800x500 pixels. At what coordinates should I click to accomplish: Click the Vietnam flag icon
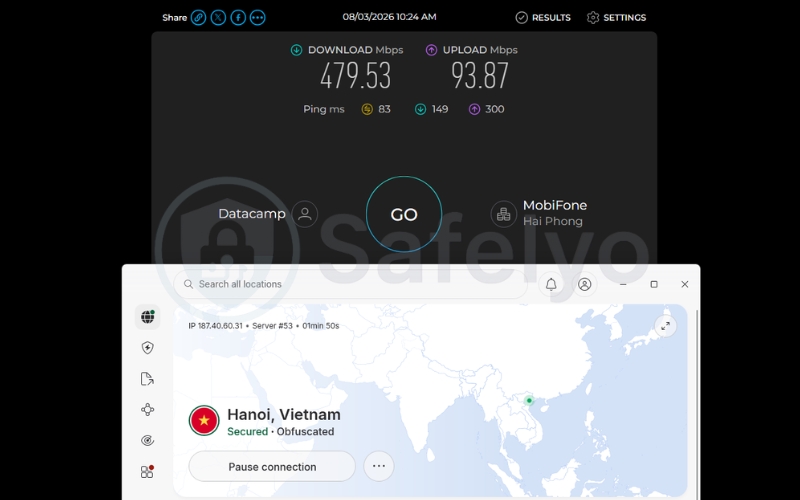point(204,420)
